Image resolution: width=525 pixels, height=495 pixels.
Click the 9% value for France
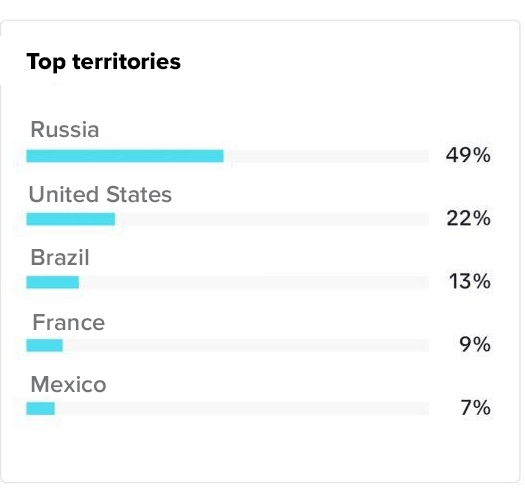click(x=474, y=345)
